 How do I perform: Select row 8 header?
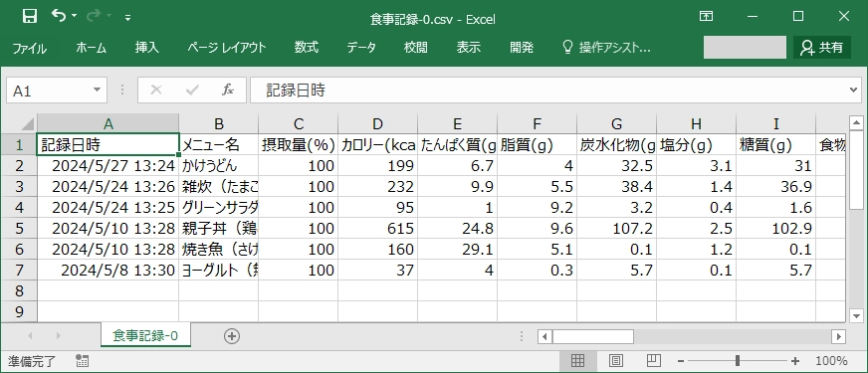[x=19, y=290]
